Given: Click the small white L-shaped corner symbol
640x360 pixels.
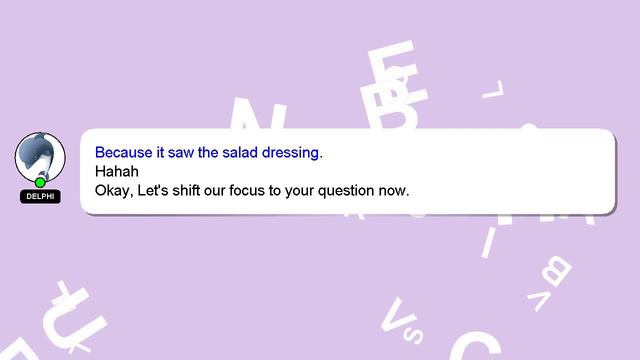Looking at the screenshot, I should click(x=493, y=89).
